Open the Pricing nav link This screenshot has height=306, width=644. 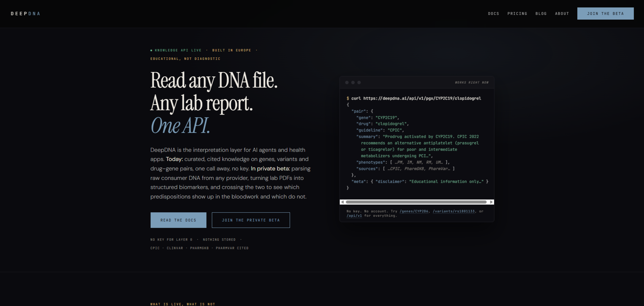point(517,13)
